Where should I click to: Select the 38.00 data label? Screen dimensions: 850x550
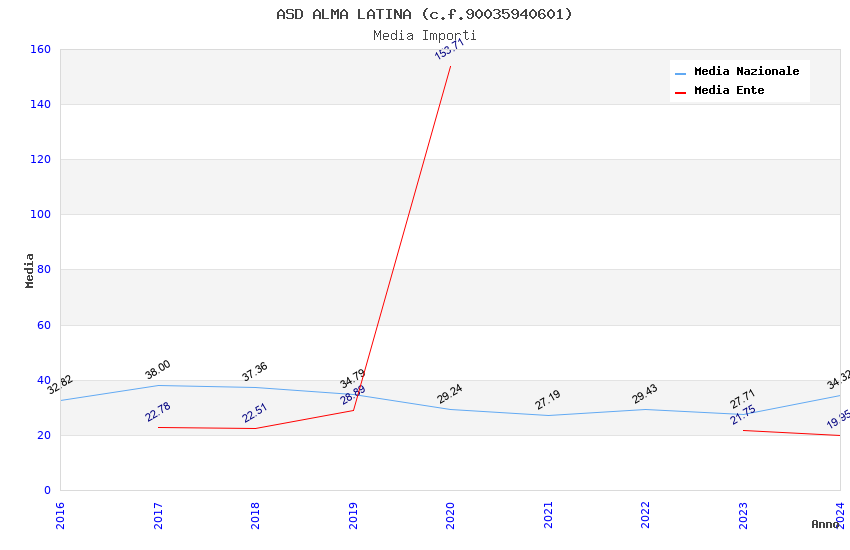click(x=158, y=369)
